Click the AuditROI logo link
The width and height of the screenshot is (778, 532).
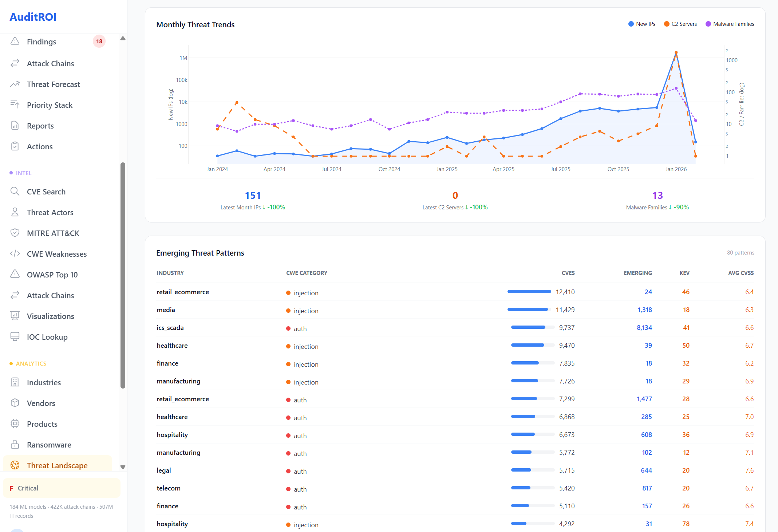point(33,17)
